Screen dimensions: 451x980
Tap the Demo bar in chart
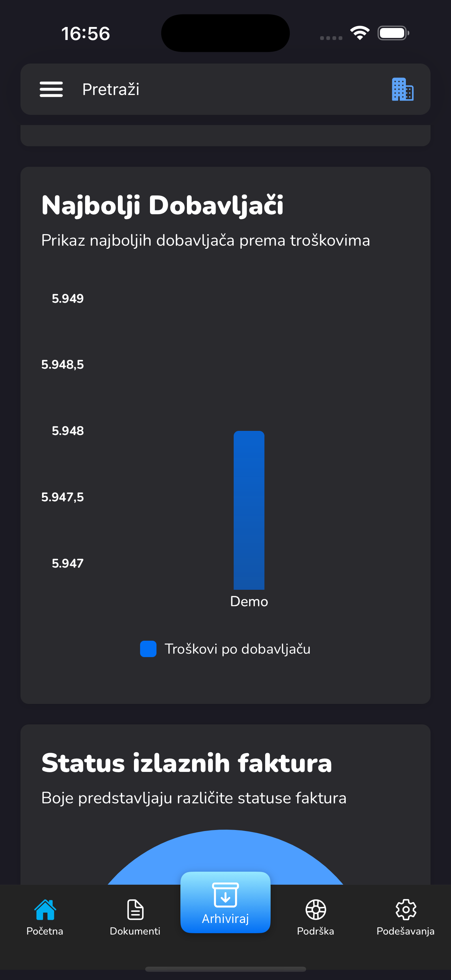point(249,510)
